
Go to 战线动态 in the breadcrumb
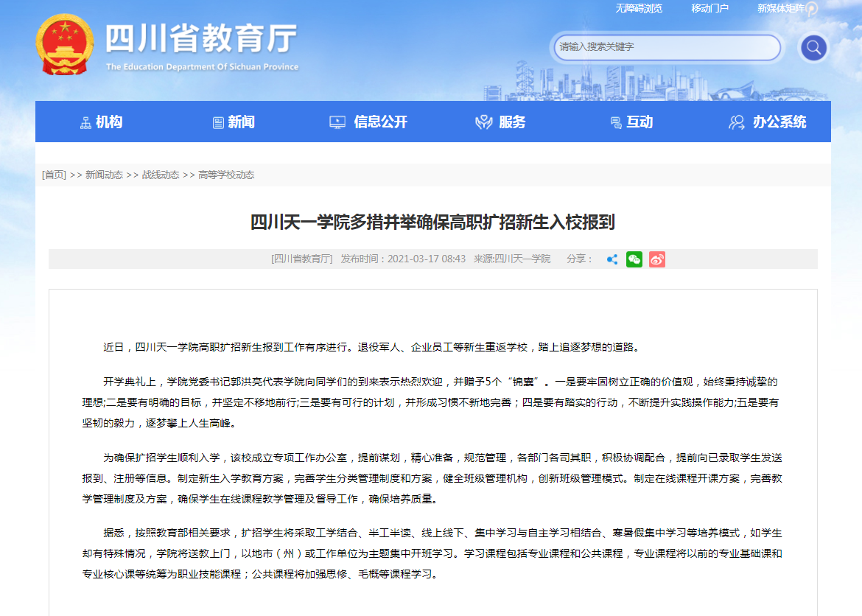(x=160, y=175)
